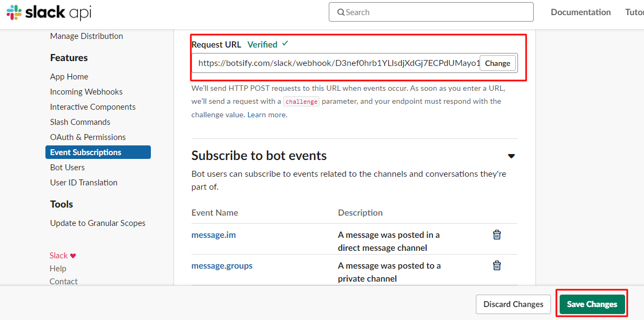Go to App Home in sidebar

click(69, 77)
